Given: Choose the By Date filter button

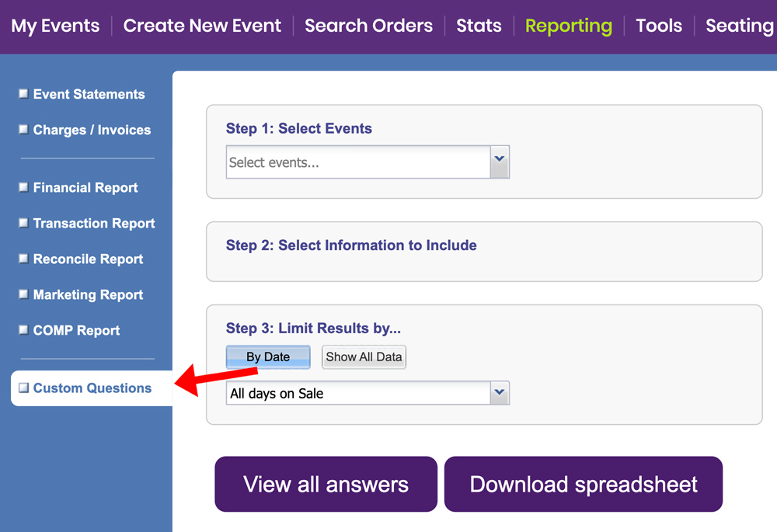Looking at the screenshot, I should (x=268, y=356).
